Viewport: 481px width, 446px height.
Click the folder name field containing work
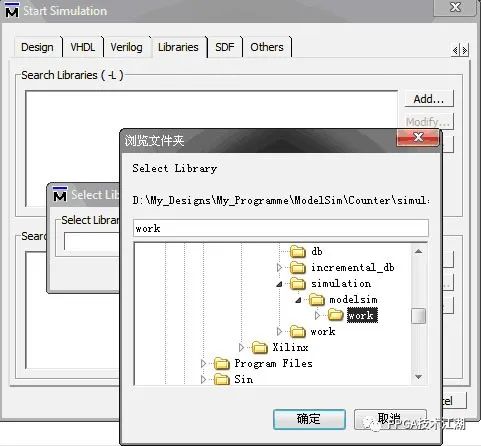[x=280, y=228]
